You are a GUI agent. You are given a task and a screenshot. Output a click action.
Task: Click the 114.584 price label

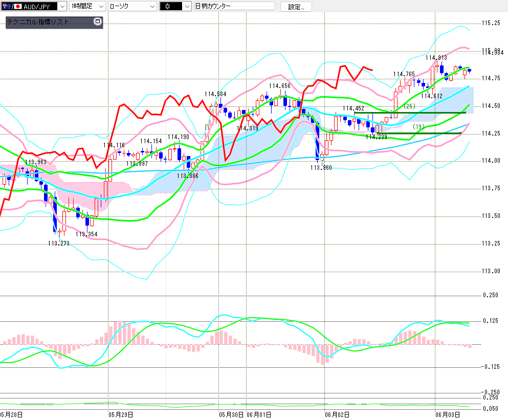215,94
